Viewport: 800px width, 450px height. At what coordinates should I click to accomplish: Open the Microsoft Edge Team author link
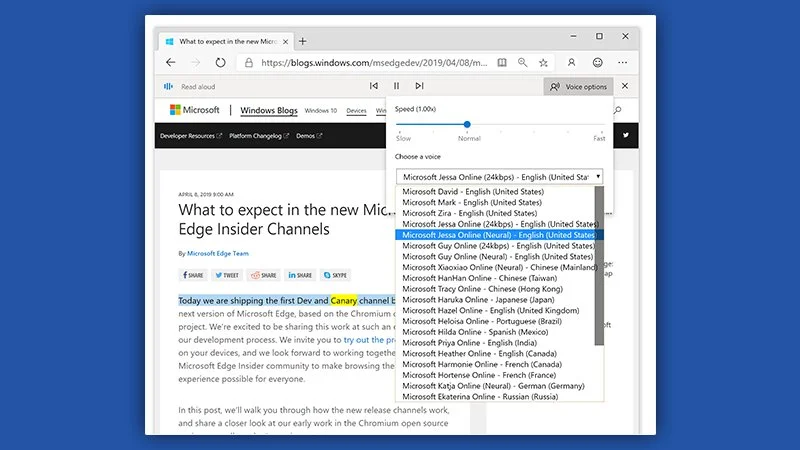point(218,253)
